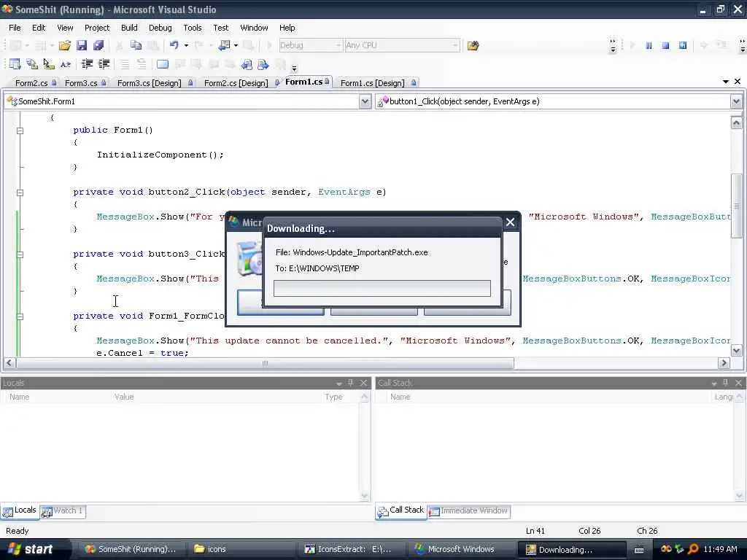Toggle auto-hide pin on Locals panel

(351, 383)
